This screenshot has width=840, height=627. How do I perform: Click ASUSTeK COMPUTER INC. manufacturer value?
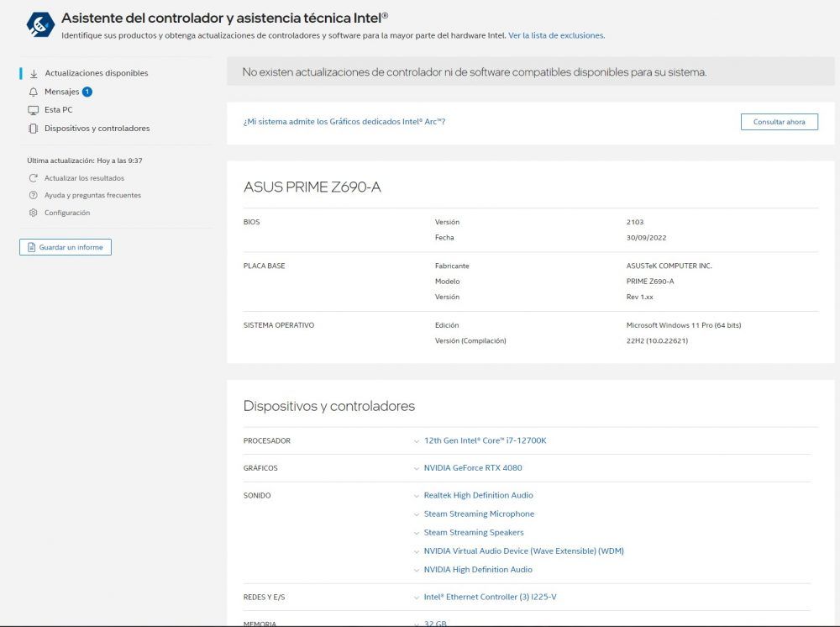click(669, 266)
